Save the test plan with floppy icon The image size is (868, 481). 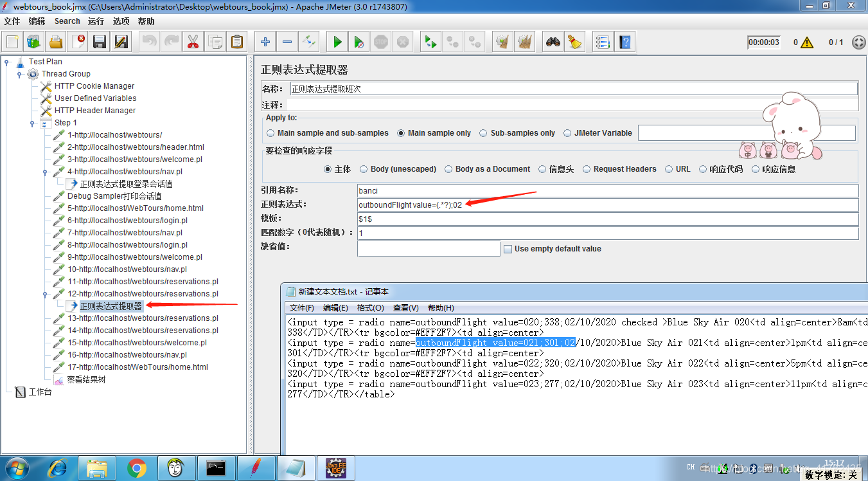[x=100, y=42]
